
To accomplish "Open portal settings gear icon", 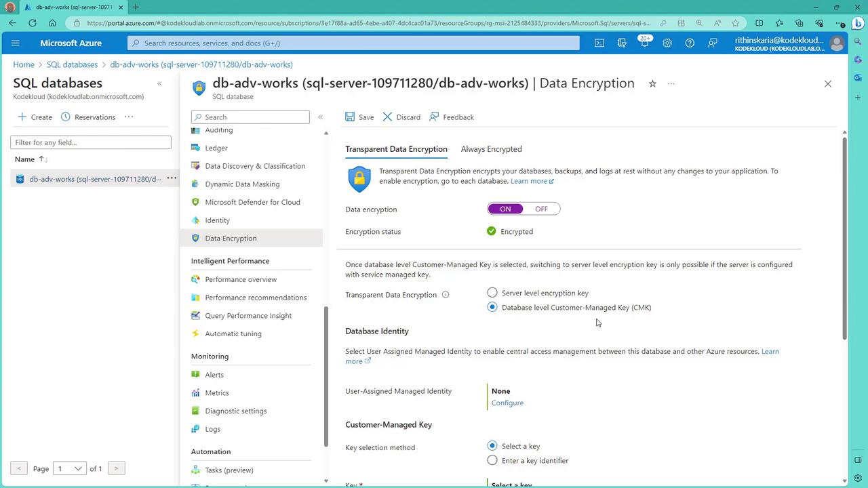I will (667, 43).
